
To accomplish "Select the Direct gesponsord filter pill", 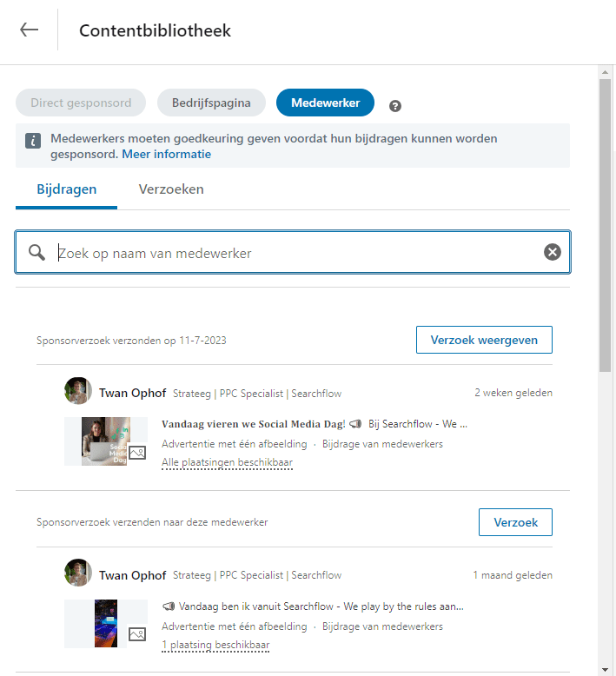I will [x=81, y=103].
